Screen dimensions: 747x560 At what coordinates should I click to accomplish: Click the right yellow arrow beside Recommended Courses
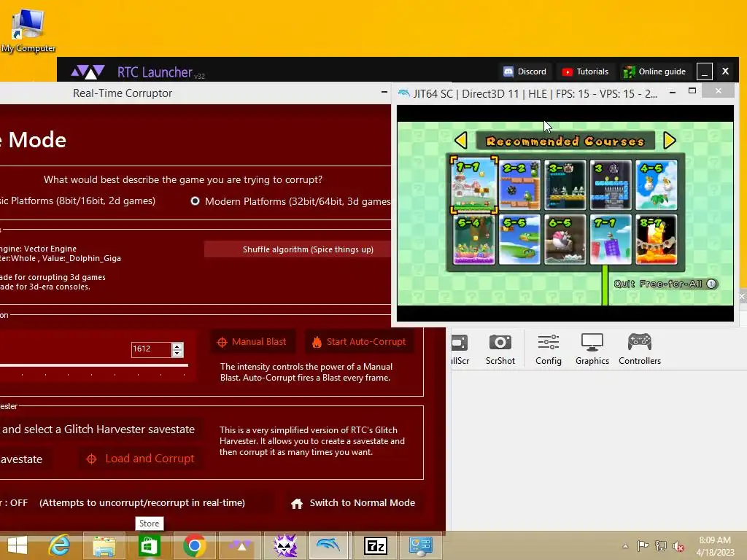[x=670, y=141]
